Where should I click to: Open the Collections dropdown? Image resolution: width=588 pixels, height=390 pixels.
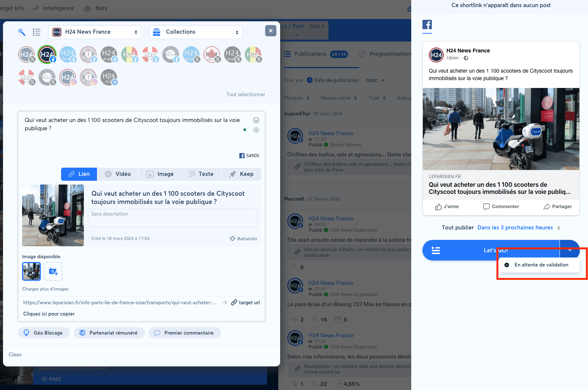point(196,32)
